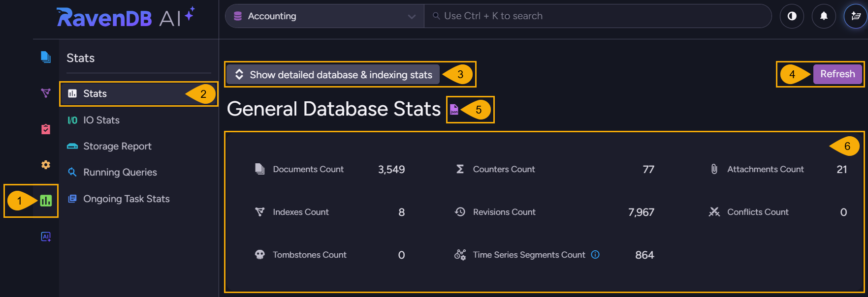Click the Time Series Segments gears icon
The image size is (868, 297).
click(x=460, y=255)
